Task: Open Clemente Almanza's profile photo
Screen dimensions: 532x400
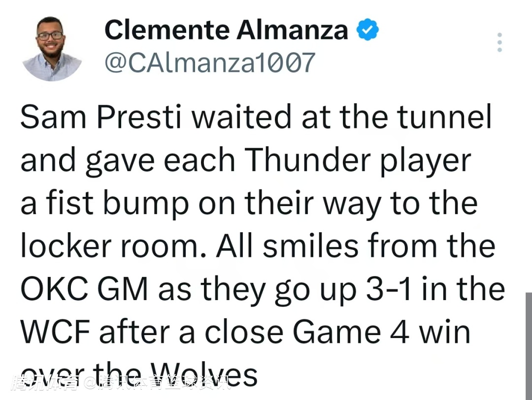Action: tap(52, 49)
